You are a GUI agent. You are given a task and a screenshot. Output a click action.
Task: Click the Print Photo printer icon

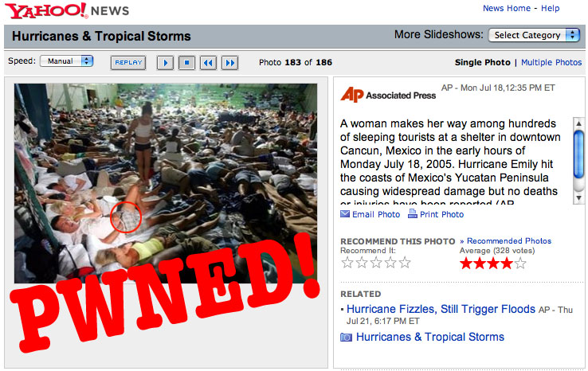click(413, 213)
